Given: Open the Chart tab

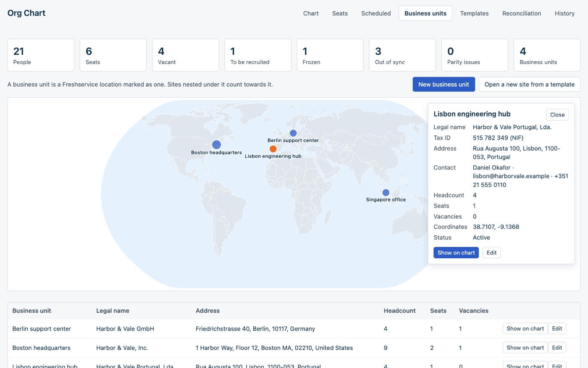Looking at the screenshot, I should click(x=311, y=13).
